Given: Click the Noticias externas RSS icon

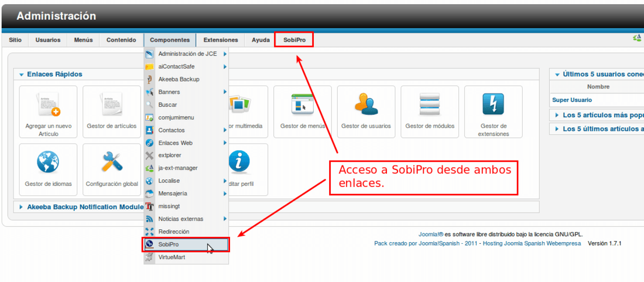Looking at the screenshot, I should pos(149,219).
